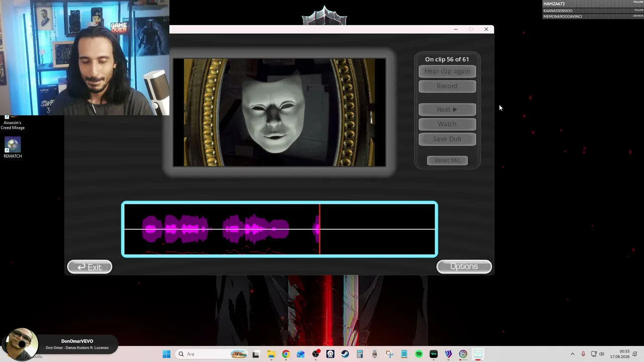Open Spotify from the taskbar
644x362 pixels.
coord(419,354)
